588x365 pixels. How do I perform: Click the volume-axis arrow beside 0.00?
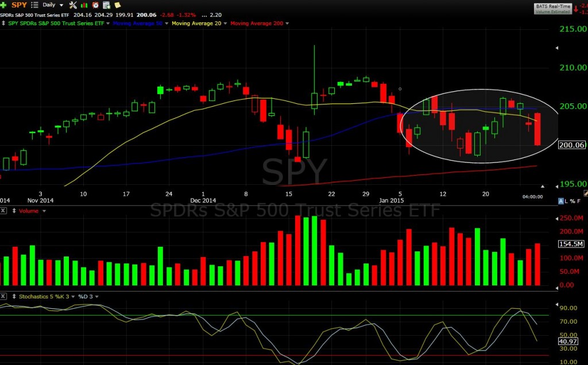click(556, 288)
